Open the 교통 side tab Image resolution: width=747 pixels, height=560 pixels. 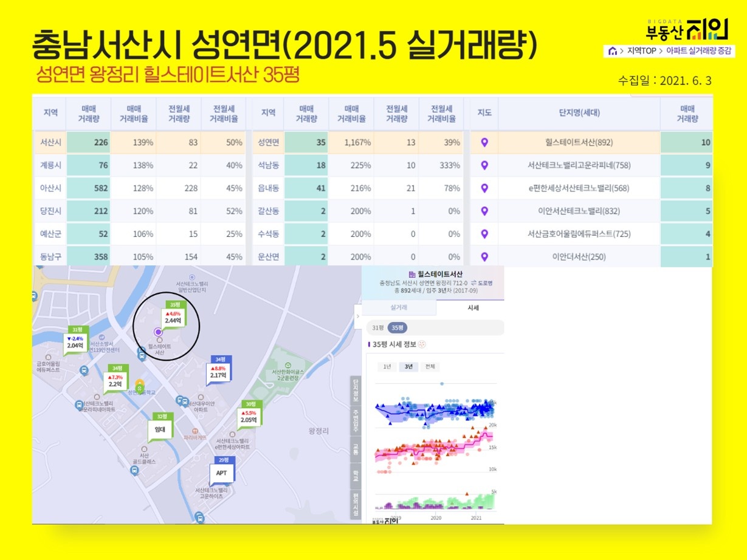click(x=356, y=451)
